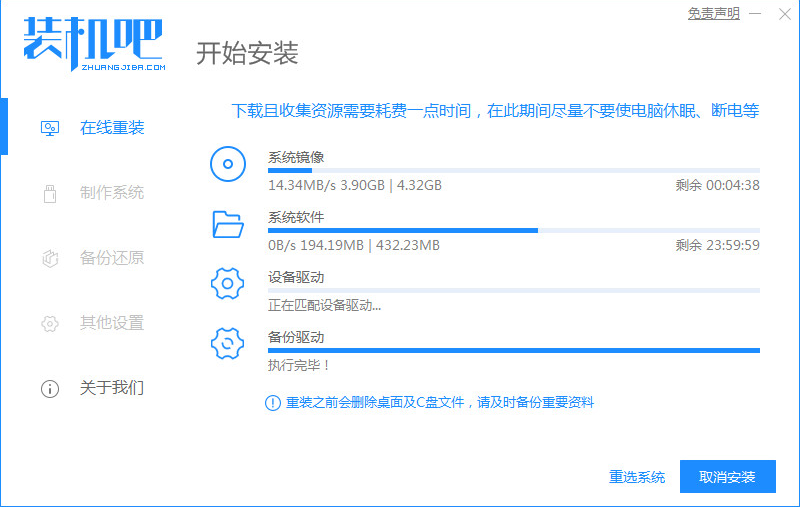Click the 设备驱动 gear icon
The width and height of the screenshot is (800, 507).
[228, 284]
